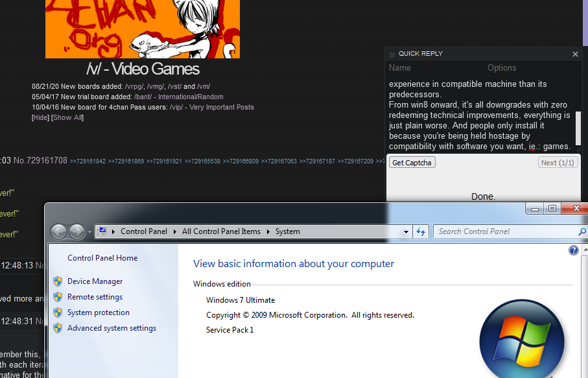588x378 pixels.
Task: Open Remote settings link
Action: tap(95, 297)
